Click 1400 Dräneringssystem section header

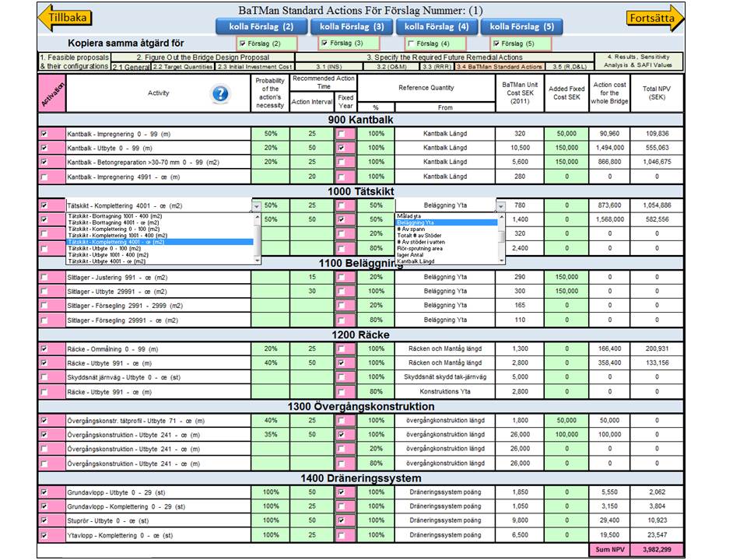click(x=360, y=478)
